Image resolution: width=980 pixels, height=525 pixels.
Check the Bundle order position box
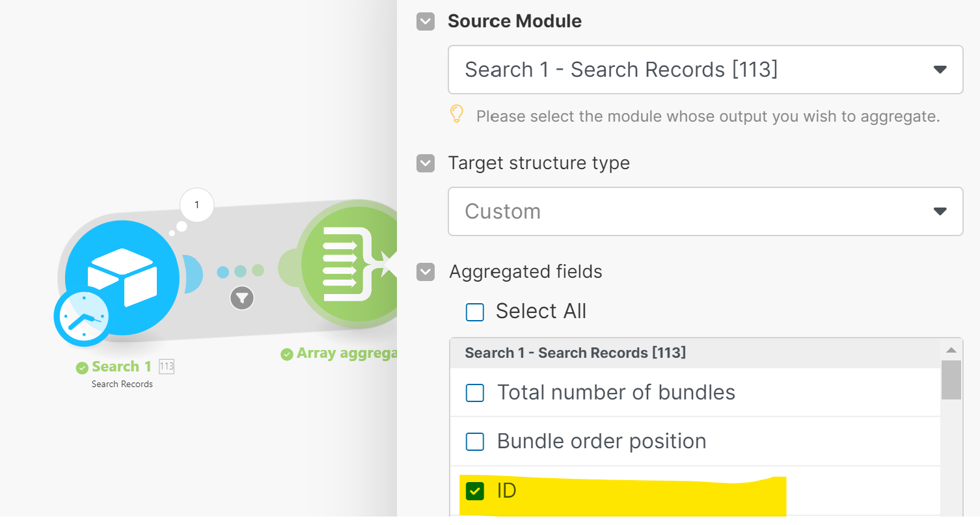pyautogui.click(x=475, y=442)
